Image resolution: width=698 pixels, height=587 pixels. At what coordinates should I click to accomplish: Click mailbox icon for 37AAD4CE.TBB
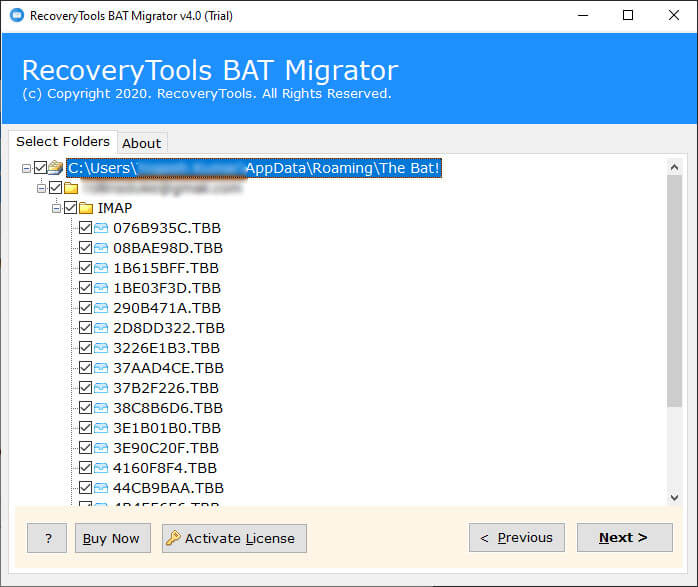[x=101, y=368]
